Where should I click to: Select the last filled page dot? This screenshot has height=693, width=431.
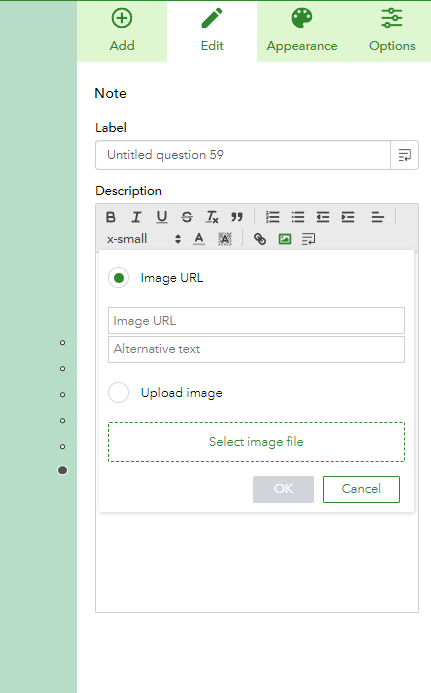point(62,470)
